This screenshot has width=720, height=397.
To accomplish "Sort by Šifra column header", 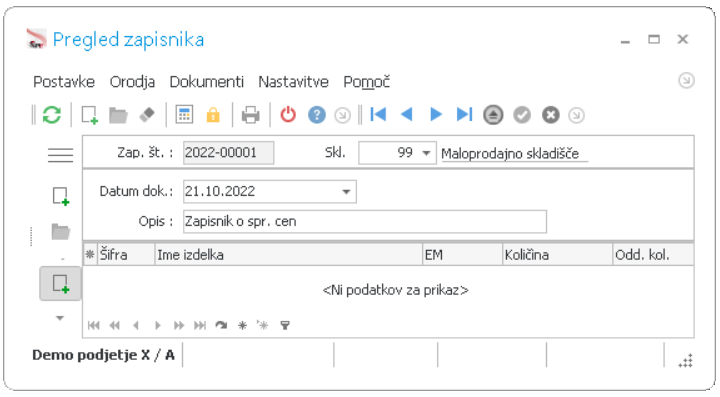I will click(126, 255).
